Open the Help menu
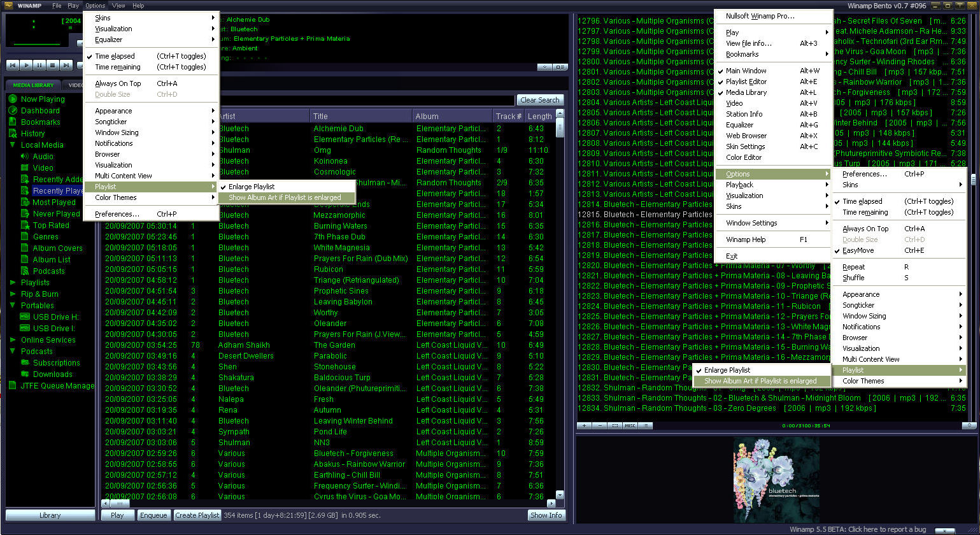The width and height of the screenshot is (980, 535). [x=138, y=6]
